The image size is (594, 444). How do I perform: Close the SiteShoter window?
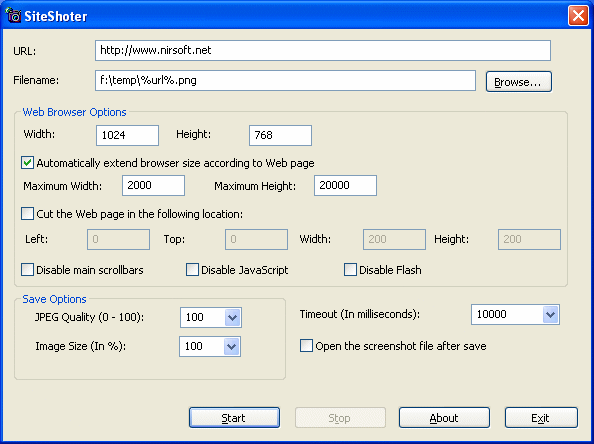578,16
